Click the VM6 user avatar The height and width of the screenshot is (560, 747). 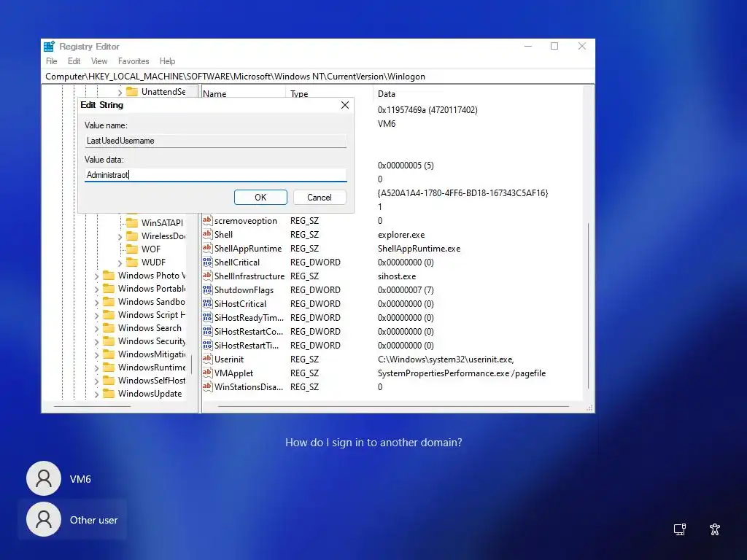tap(44, 478)
